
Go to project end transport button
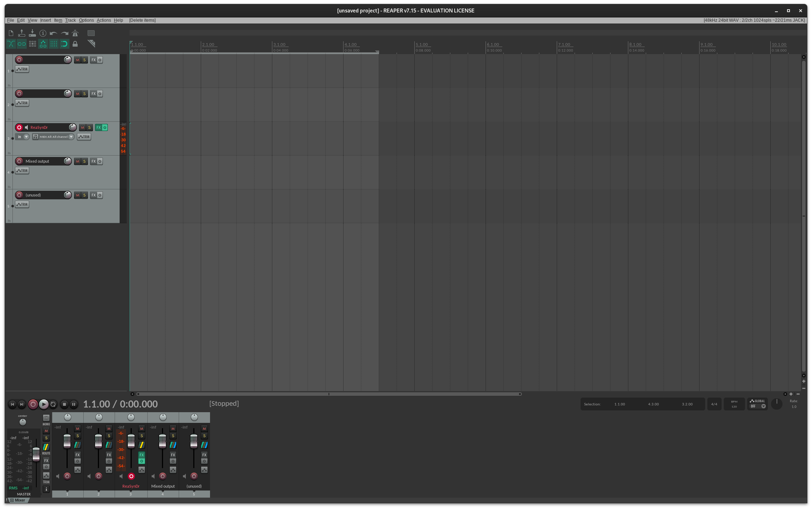click(x=22, y=404)
